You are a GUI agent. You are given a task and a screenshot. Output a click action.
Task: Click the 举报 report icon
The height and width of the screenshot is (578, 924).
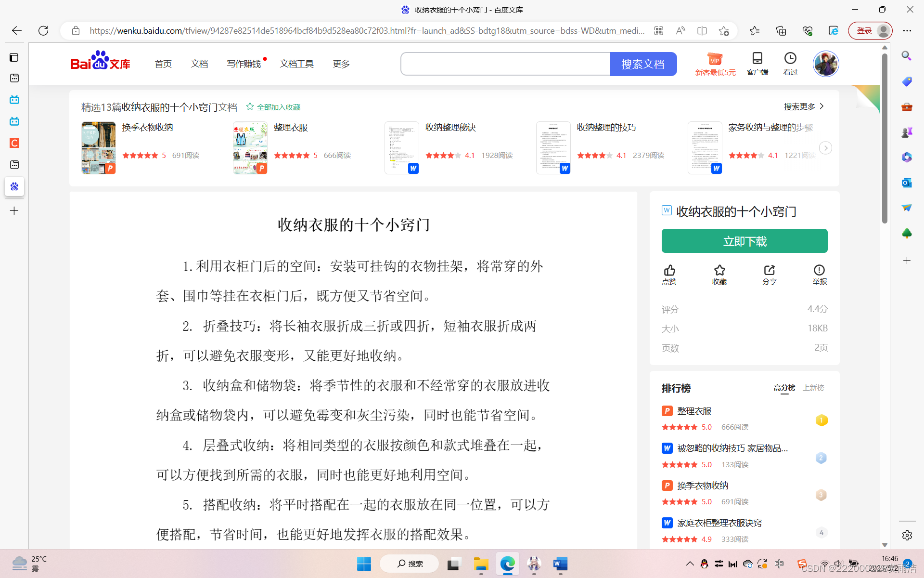click(x=819, y=270)
